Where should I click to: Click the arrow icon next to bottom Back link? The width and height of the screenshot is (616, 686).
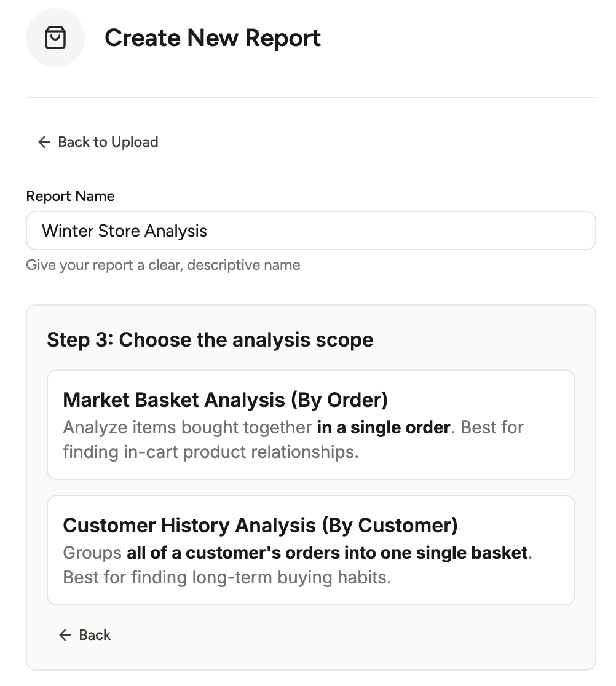(65, 634)
